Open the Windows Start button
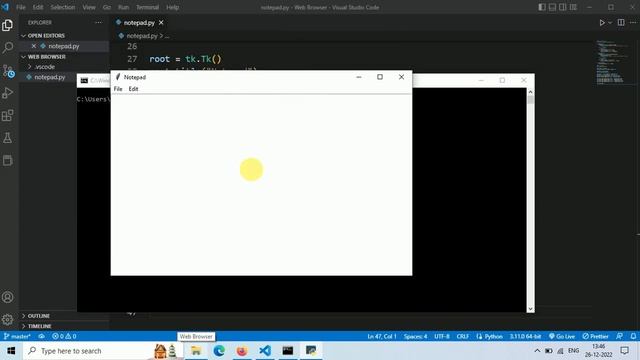This screenshot has width=640, height=360. click(x=11, y=351)
